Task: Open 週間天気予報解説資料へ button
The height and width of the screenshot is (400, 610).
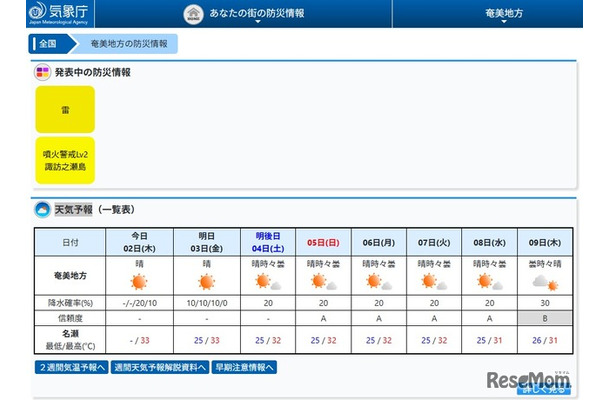Action: (160, 367)
